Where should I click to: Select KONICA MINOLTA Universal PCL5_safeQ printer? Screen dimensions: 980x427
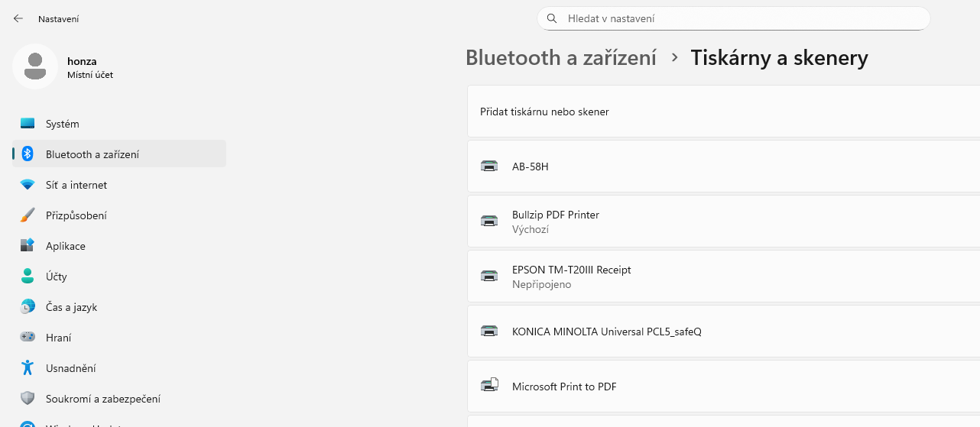606,332
